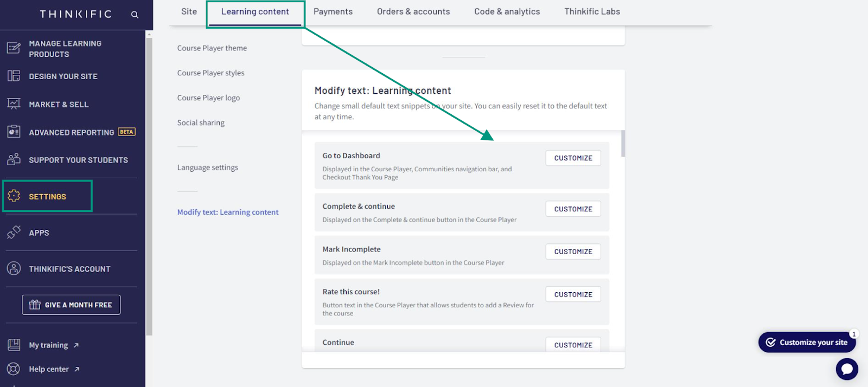Click the Modify text: Learning content heading
868x387 pixels.
point(382,91)
